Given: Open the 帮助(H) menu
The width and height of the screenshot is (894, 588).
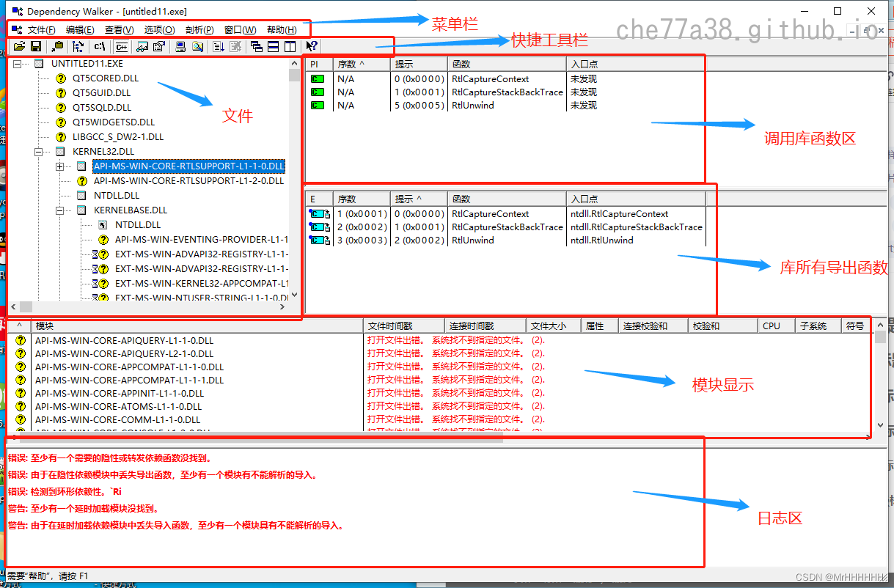Looking at the screenshot, I should (282, 30).
